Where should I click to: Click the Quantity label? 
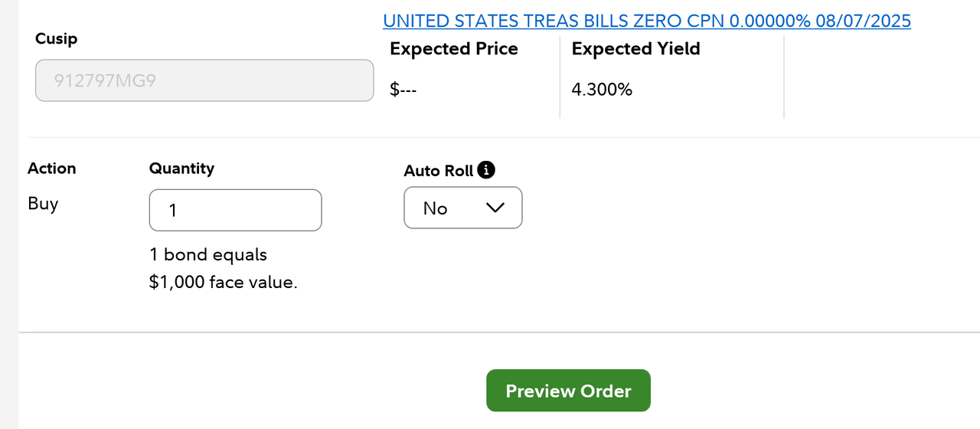click(x=181, y=169)
